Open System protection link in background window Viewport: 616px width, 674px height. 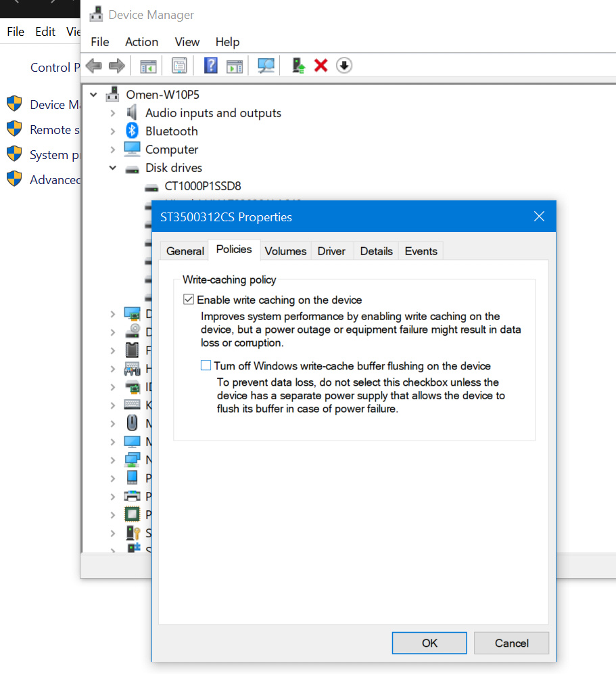pos(54,154)
